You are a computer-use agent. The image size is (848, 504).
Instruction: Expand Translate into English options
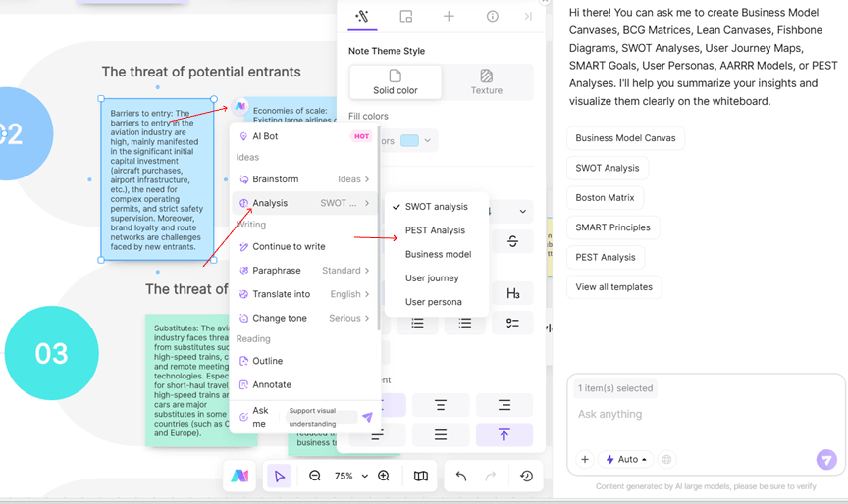(x=305, y=294)
